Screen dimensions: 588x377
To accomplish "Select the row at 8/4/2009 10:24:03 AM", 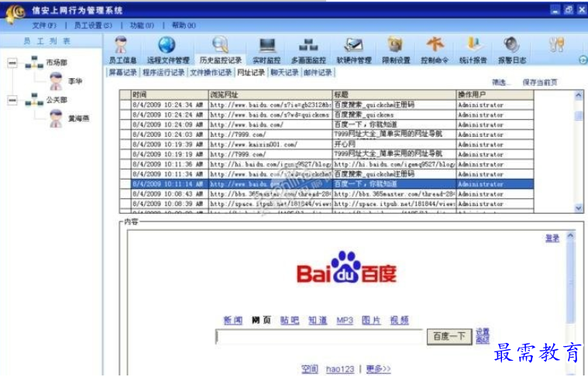I will point(327,135).
